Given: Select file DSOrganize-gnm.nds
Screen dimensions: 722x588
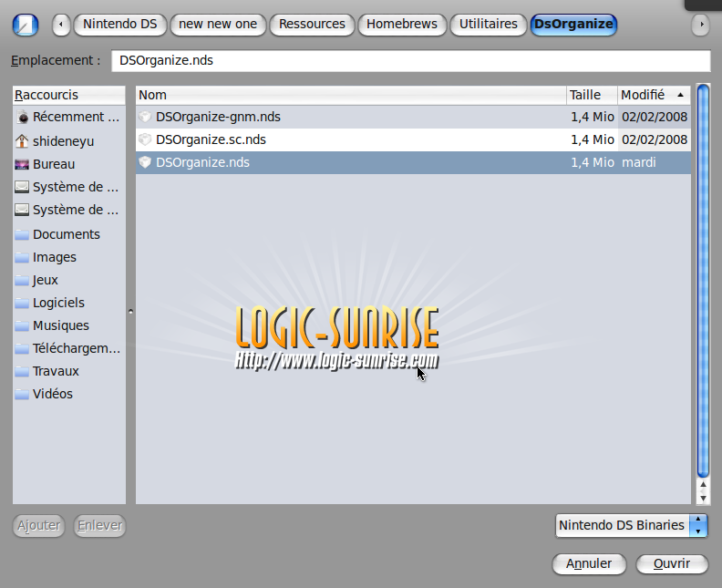Looking at the screenshot, I should pyautogui.click(x=413, y=117).
